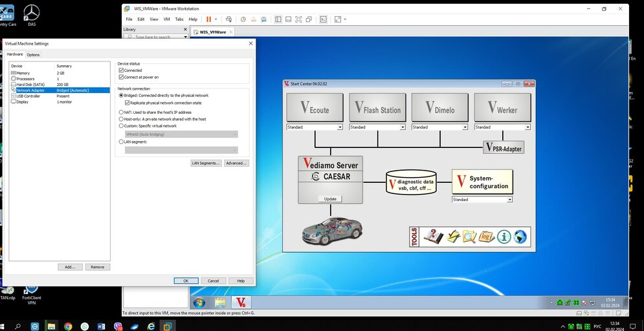Click the stretch guest display icon

[338, 19]
